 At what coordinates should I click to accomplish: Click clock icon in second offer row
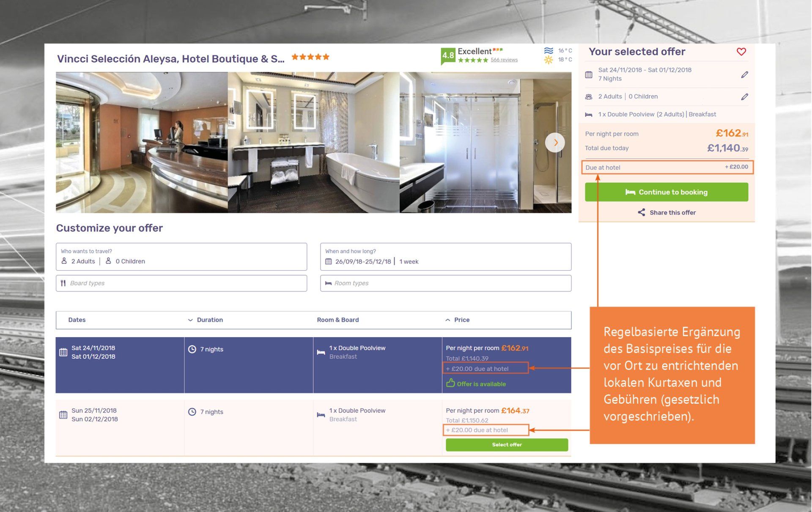click(192, 412)
